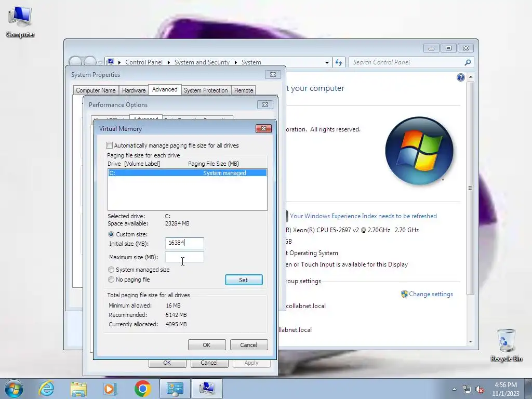Show hidden system tray icons arrow
The height and width of the screenshot is (399, 532).
click(454, 389)
